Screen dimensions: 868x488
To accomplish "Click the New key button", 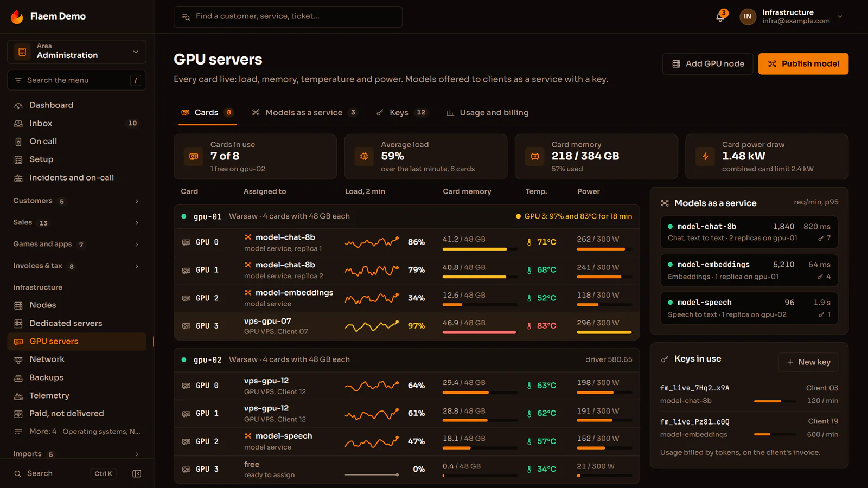I will coord(808,362).
